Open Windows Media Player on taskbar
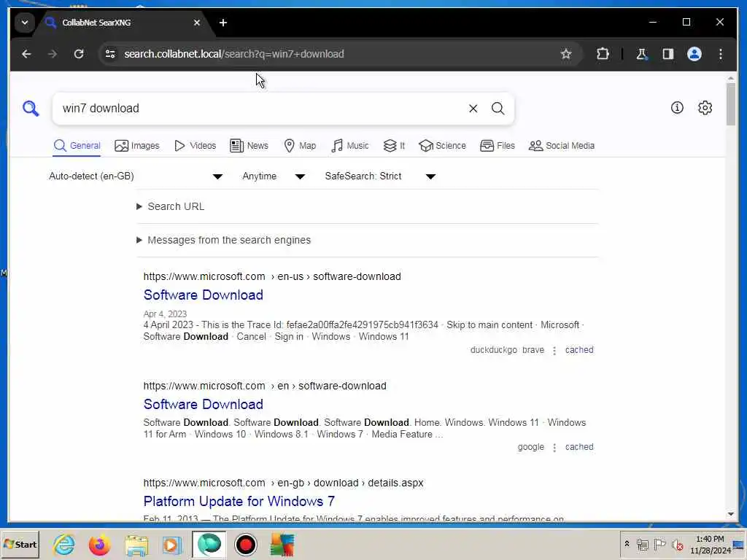The width and height of the screenshot is (747, 560). tap(172, 544)
